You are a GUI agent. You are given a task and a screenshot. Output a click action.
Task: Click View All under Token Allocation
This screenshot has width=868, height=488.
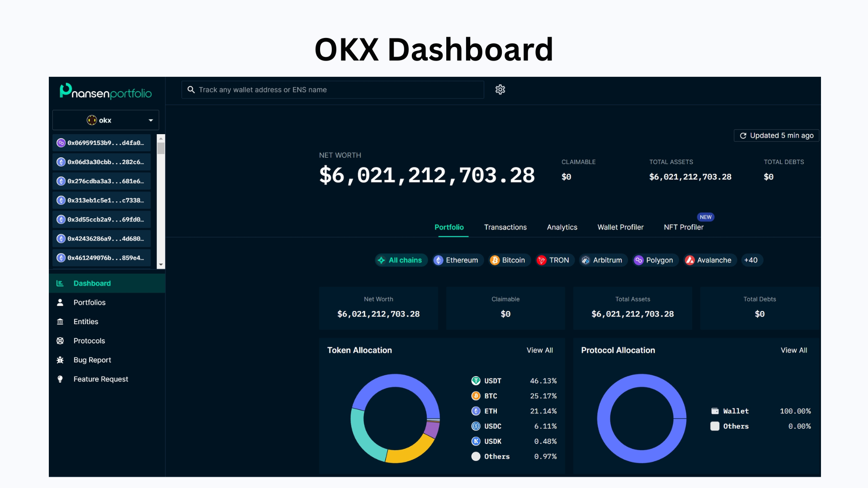(539, 350)
